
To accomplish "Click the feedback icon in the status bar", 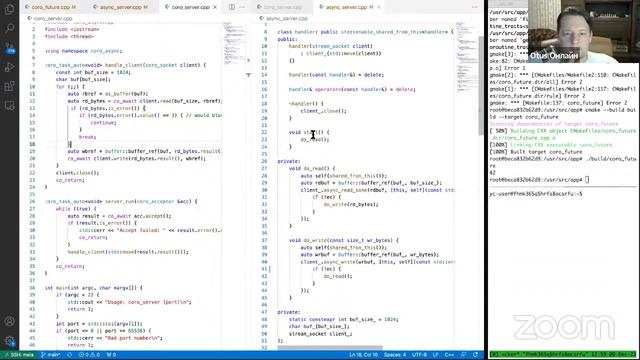I will (x=464, y=355).
